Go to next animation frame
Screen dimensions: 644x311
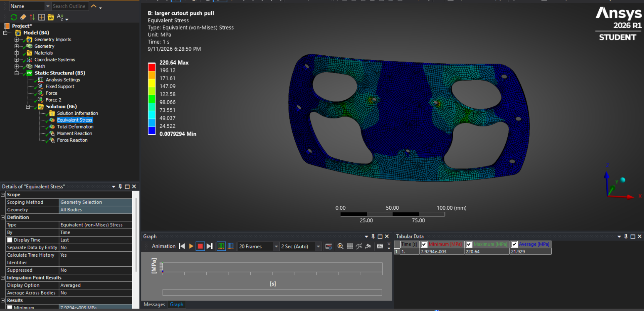coord(210,246)
